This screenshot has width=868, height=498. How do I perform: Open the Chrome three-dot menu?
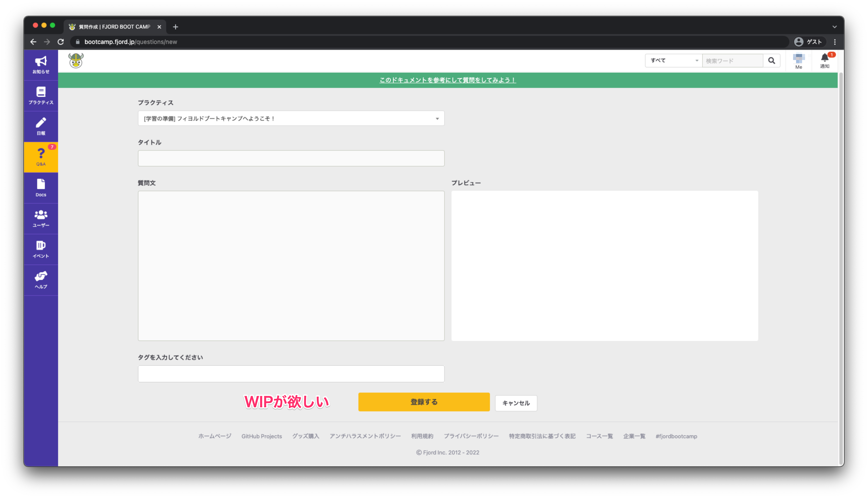[x=835, y=42]
